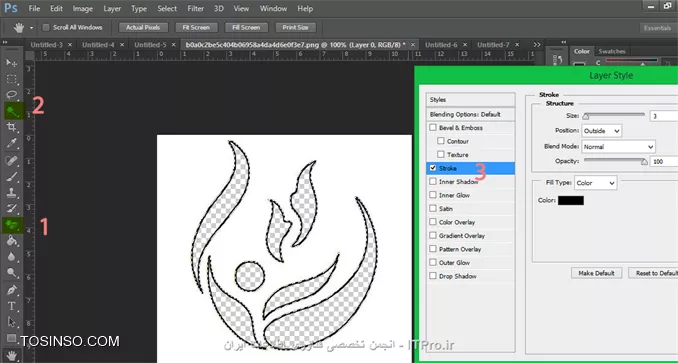The width and height of the screenshot is (678, 363).
Task: Switch to the Swatches panel tab
Action: pyautogui.click(x=612, y=51)
